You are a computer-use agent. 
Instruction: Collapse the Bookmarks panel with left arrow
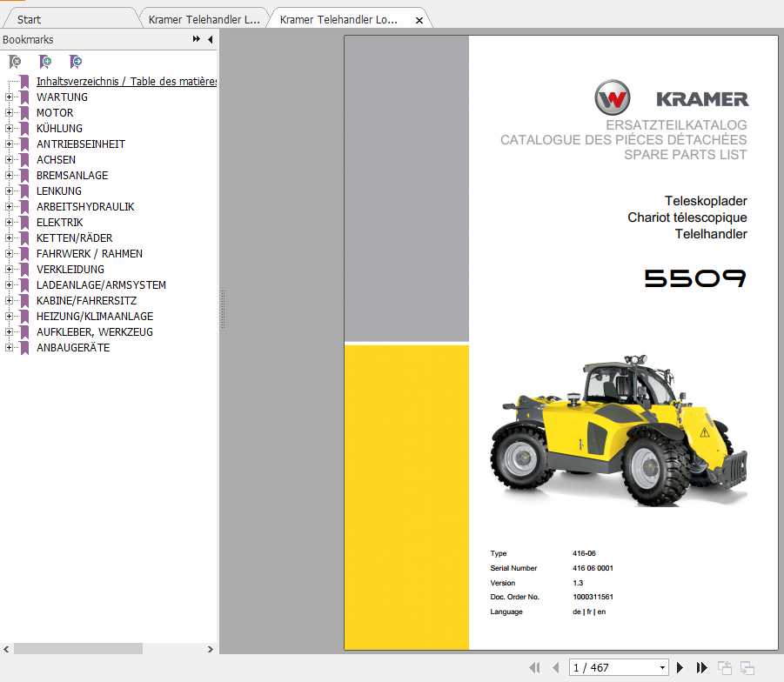[x=211, y=39]
